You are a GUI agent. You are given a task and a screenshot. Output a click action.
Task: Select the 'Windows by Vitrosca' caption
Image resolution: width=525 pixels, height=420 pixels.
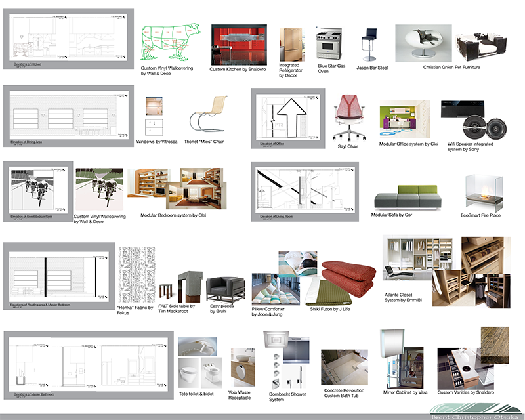click(157, 142)
